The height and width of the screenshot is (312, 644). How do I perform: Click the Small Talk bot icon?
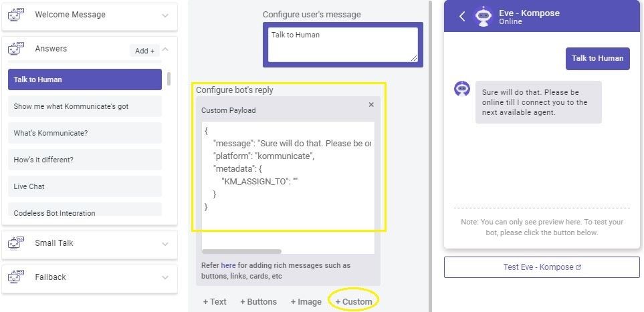[16, 243]
